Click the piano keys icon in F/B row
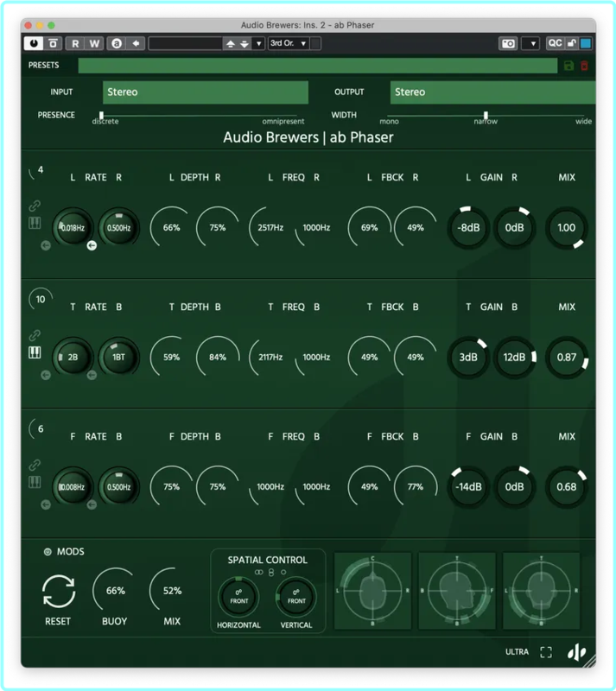Screen dimensions: 616x691 coord(35,482)
